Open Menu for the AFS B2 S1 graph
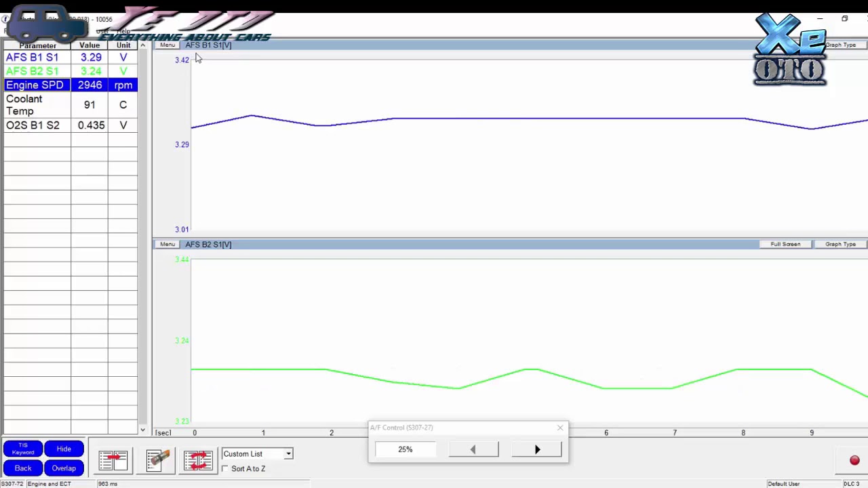The image size is (868, 488). tap(167, 245)
